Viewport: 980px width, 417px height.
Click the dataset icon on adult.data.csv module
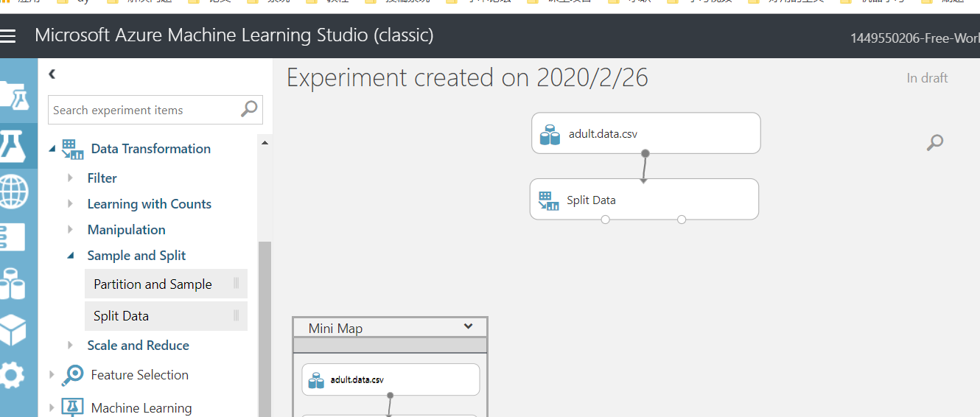(550, 135)
